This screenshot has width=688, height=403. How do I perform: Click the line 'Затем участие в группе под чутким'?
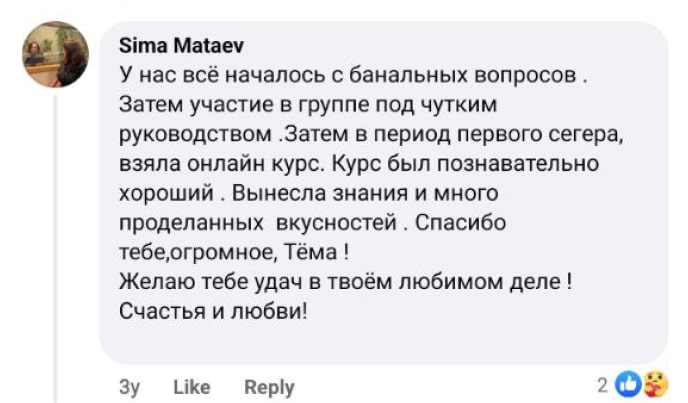(308, 103)
